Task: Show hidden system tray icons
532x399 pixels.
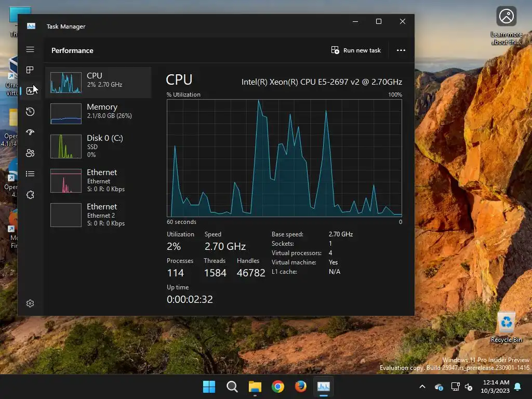Action: [422, 387]
